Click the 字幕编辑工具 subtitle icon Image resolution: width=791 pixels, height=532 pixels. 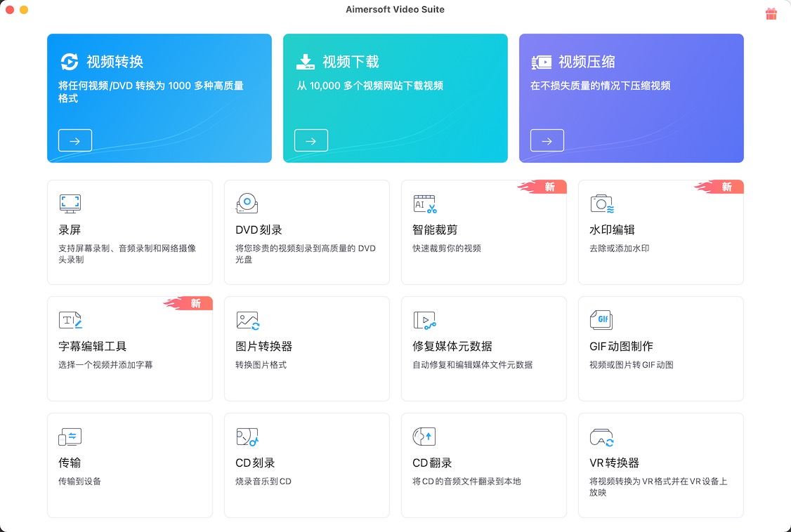pyautogui.click(x=71, y=321)
